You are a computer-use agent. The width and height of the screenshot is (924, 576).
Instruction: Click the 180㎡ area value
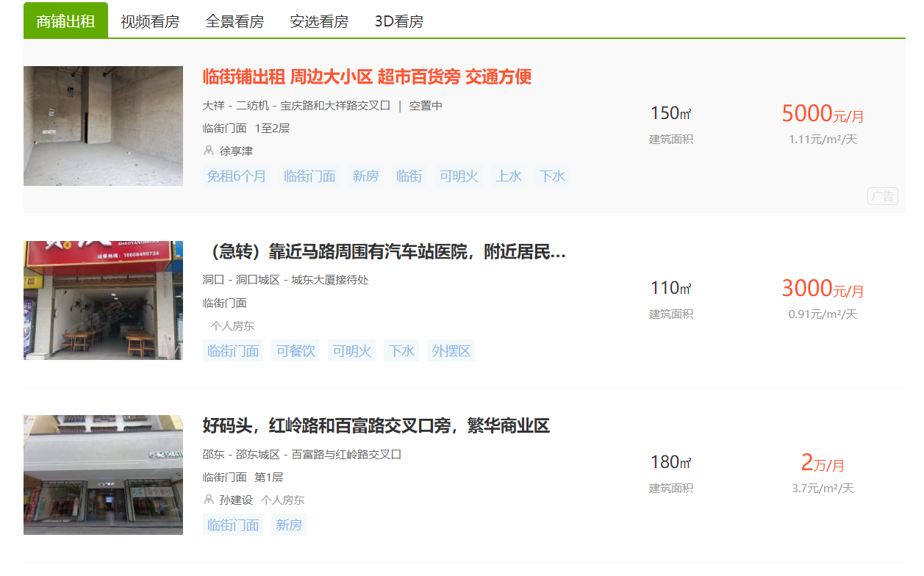(671, 462)
